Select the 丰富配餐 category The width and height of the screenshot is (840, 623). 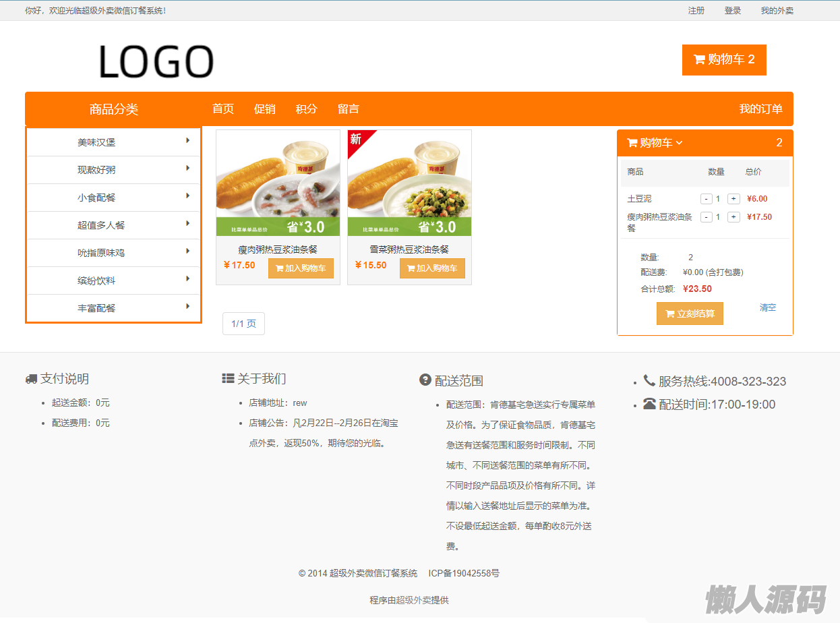tap(96, 309)
